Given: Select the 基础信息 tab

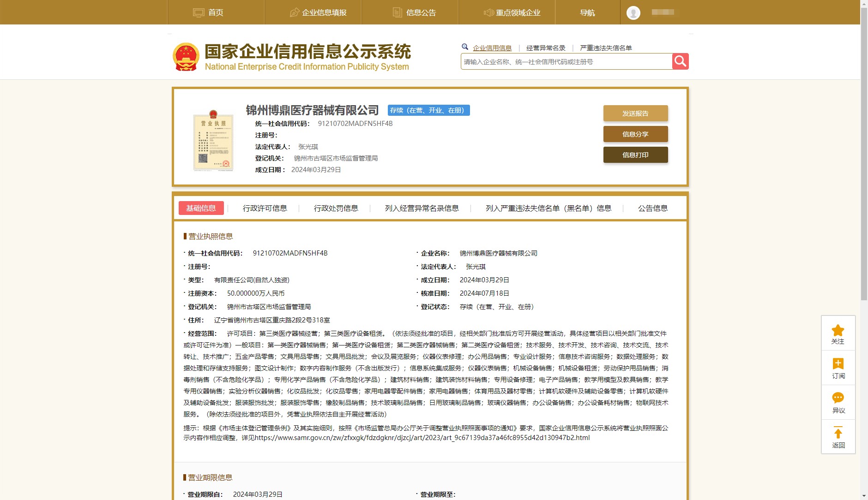Looking at the screenshot, I should click(x=201, y=208).
